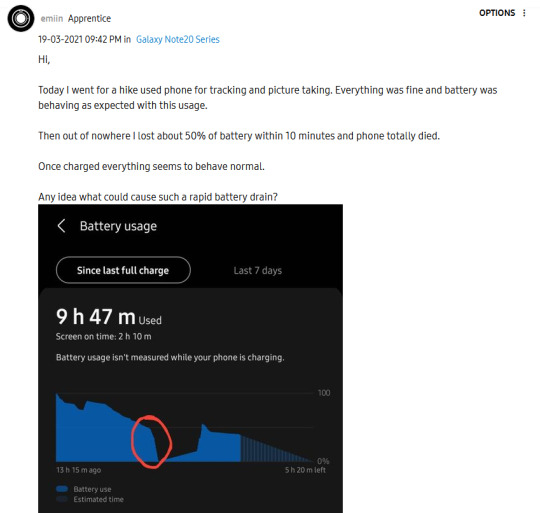
Task: Open the emiin user avatar icon
Action: (x=21, y=19)
